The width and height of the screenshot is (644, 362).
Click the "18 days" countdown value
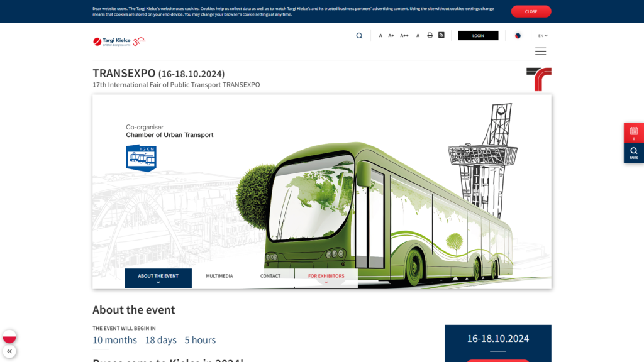click(160, 340)
